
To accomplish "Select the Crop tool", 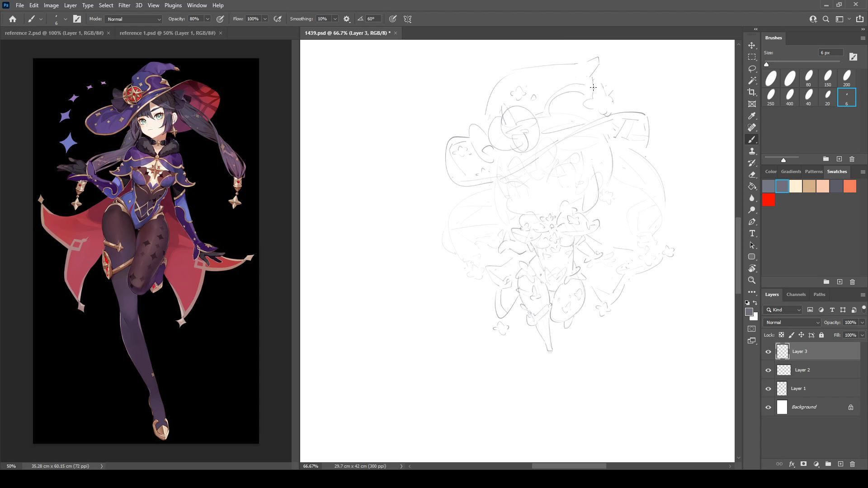I will (x=752, y=93).
